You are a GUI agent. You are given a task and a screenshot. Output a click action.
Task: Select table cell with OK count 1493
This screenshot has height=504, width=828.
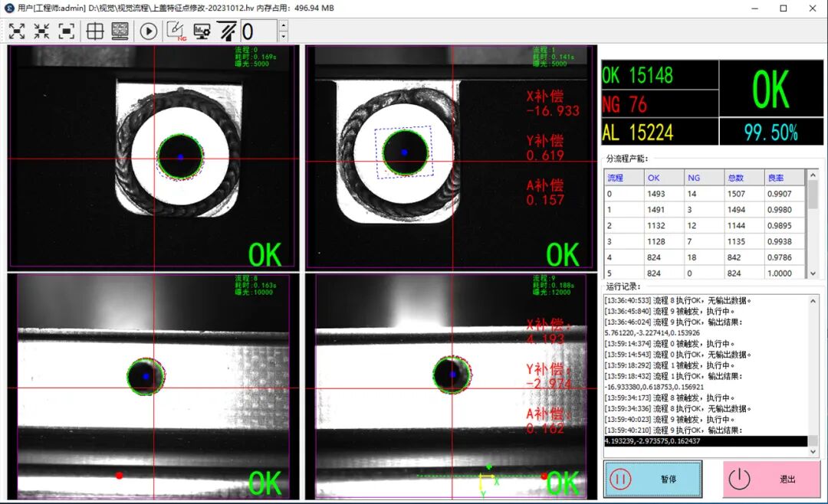[664, 194]
